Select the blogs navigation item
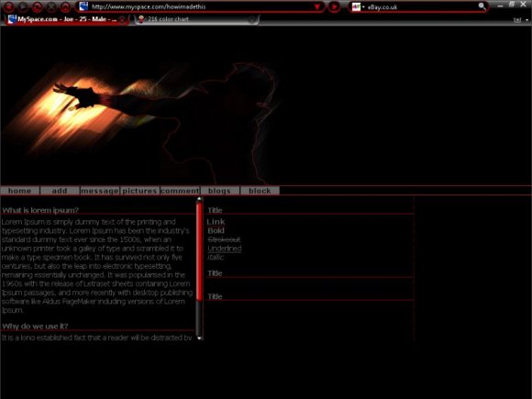Viewport: 532px width, 399px height. 219,191
